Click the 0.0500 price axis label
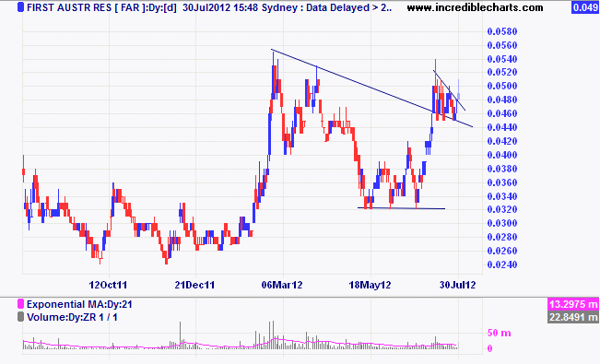 (502, 86)
